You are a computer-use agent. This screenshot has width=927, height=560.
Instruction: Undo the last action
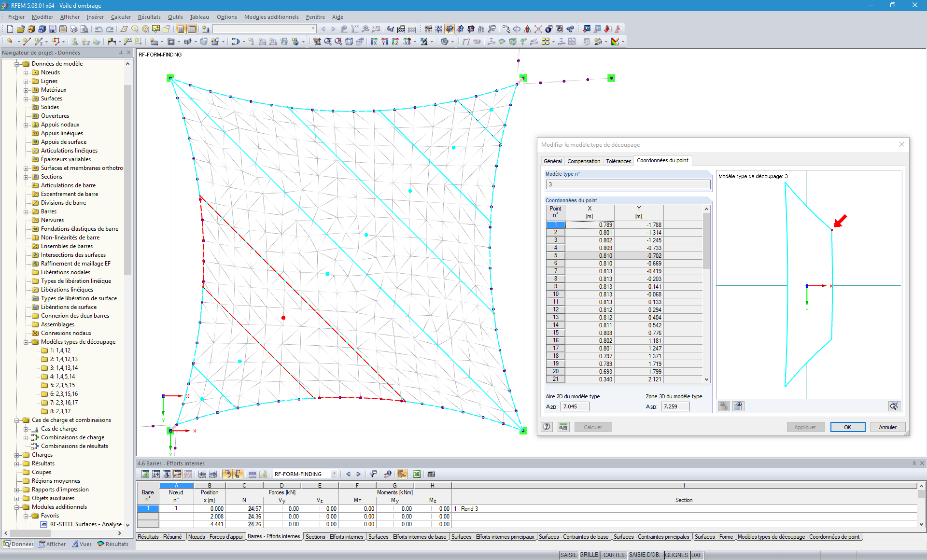[99, 29]
